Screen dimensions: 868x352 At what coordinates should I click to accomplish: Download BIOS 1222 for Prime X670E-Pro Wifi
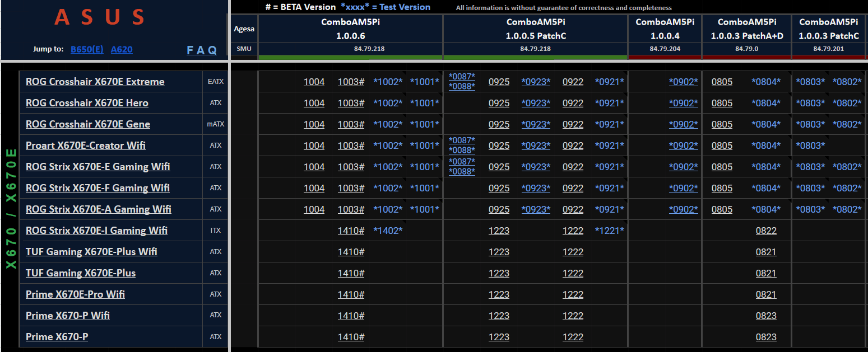click(x=573, y=294)
